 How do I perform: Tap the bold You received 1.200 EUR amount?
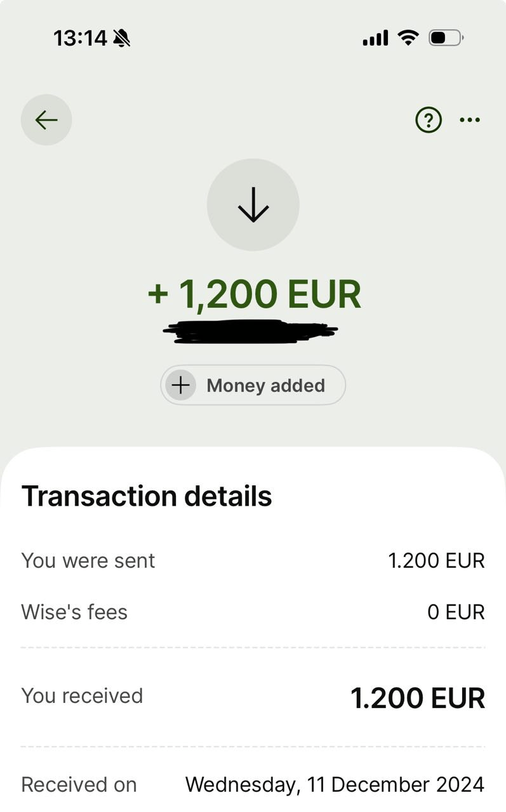tap(418, 698)
